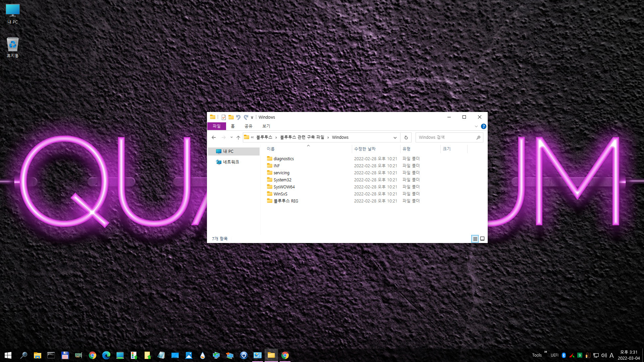Click the Bluetooth tray icon
This screenshot has width=644, height=362.
[x=564, y=355]
